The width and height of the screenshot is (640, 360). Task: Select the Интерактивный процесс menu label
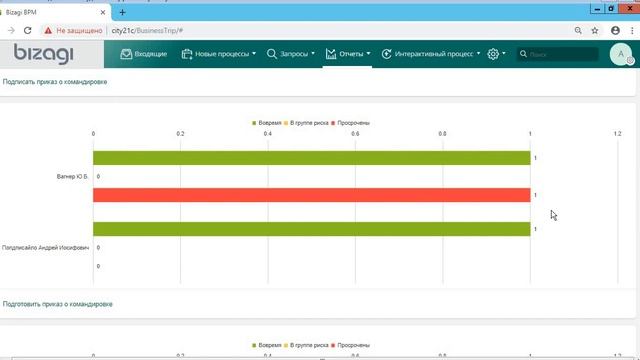click(x=434, y=54)
